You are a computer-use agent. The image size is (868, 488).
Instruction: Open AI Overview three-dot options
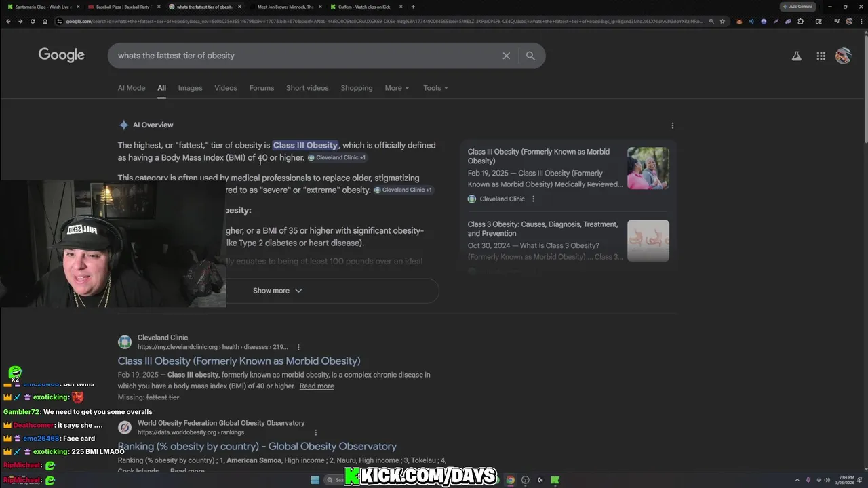point(673,125)
